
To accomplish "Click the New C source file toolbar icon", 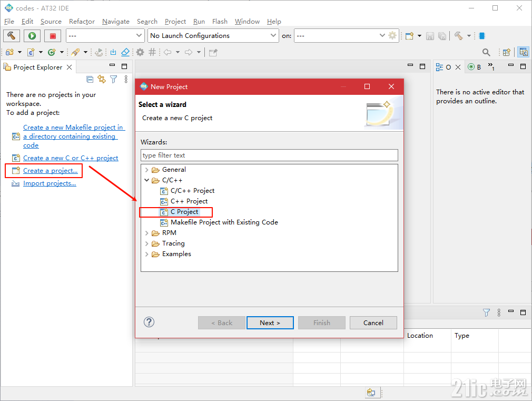I will pos(31,52).
